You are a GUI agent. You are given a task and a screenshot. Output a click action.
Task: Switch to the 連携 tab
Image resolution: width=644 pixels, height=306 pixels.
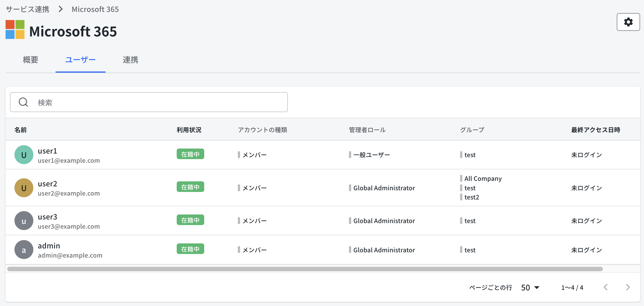(130, 60)
